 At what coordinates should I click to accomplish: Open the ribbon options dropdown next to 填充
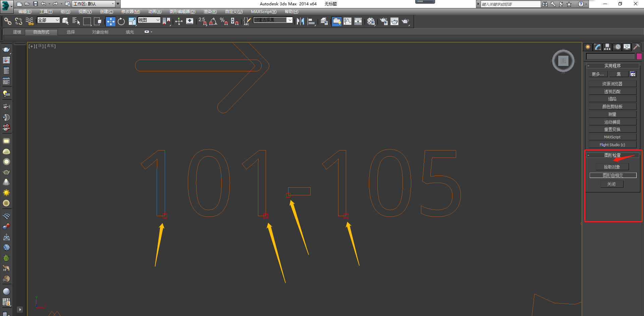148,32
